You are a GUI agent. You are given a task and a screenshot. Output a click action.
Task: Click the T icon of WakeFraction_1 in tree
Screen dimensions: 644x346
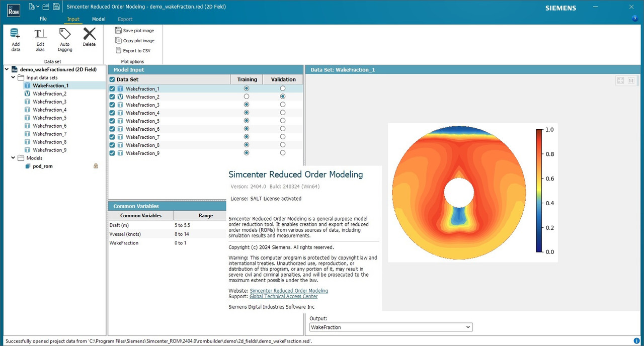pyautogui.click(x=27, y=85)
